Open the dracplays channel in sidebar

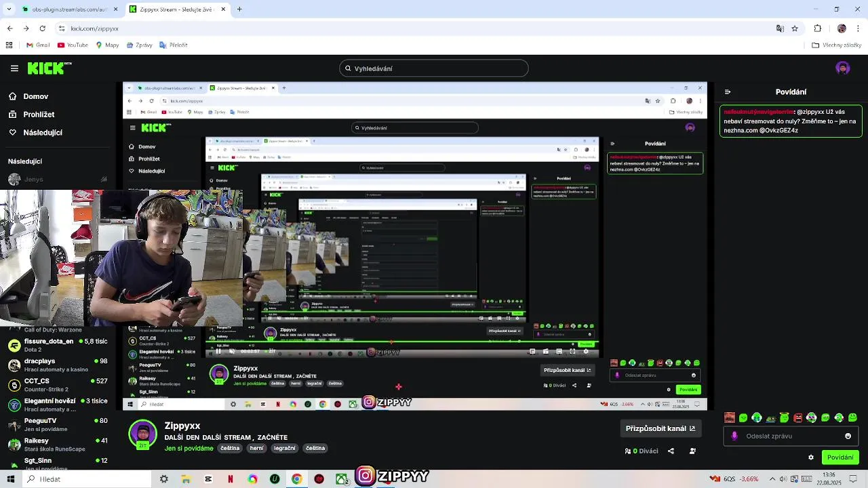[58, 365]
